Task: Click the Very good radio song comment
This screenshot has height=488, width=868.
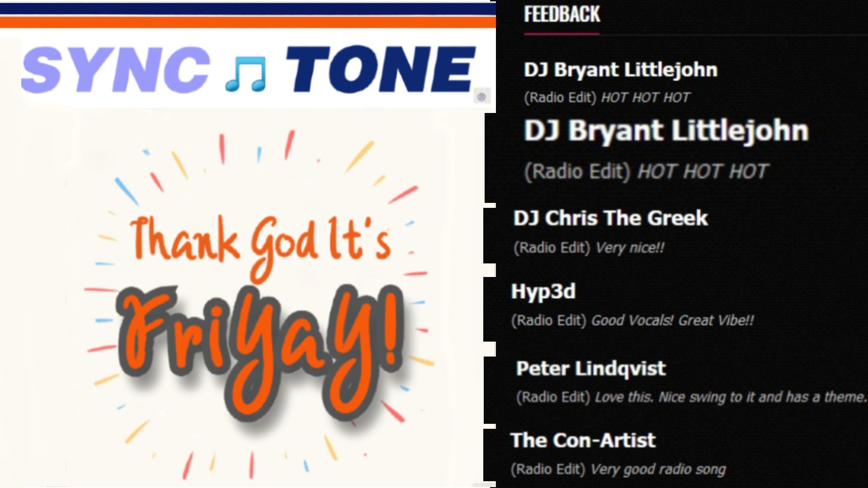Action: (658, 469)
